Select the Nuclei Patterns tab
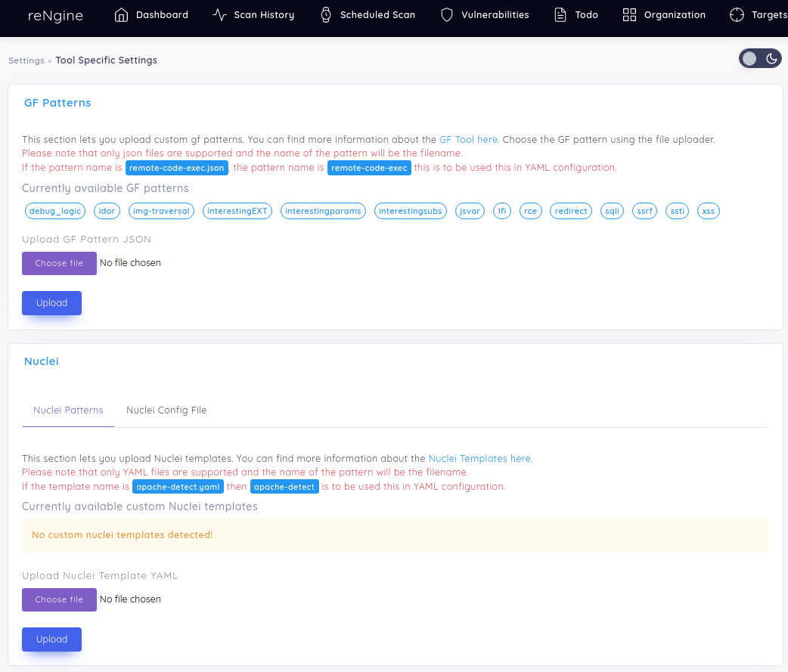The height and width of the screenshot is (672, 788). tap(68, 410)
